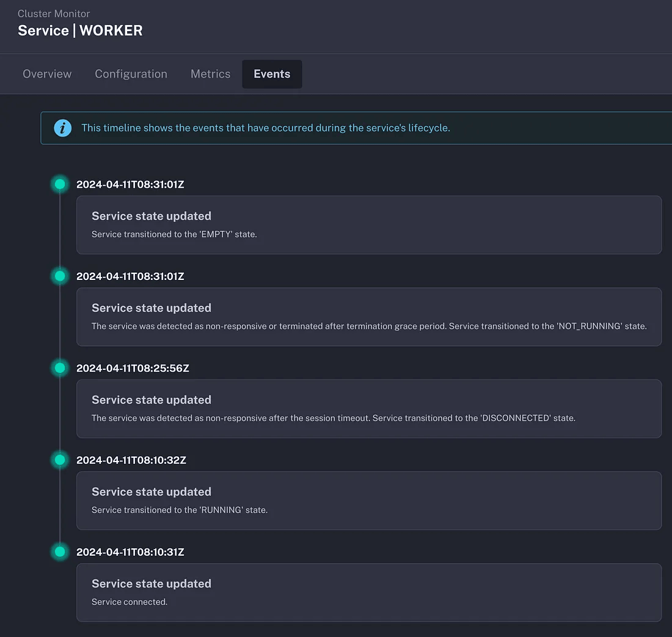The height and width of the screenshot is (637, 672).
Task: Click the info icon in the timeline banner
Action: pos(62,128)
